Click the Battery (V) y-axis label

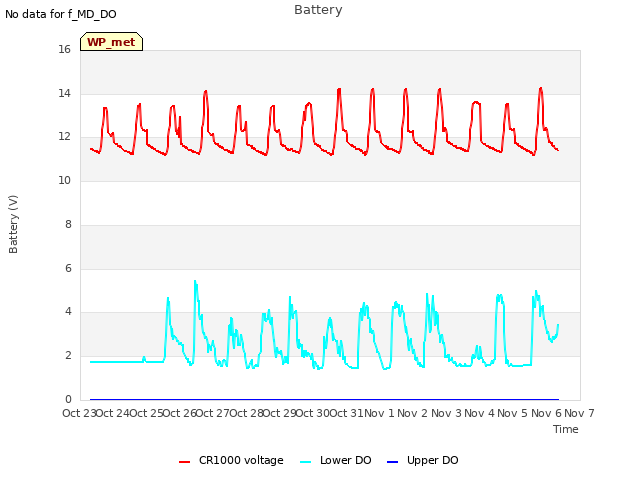[13, 224]
